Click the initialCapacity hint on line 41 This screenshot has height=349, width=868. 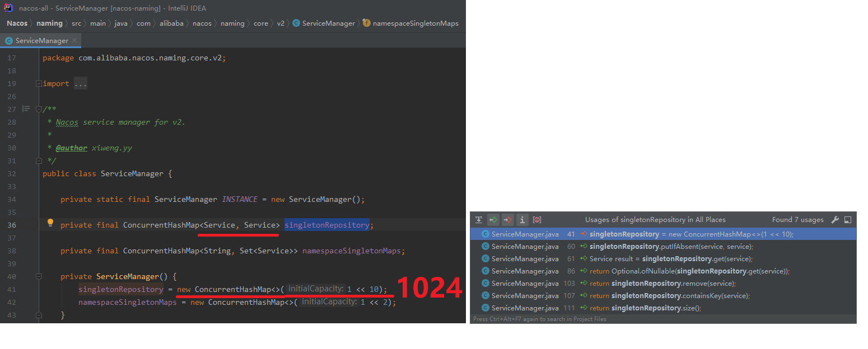[315, 289]
